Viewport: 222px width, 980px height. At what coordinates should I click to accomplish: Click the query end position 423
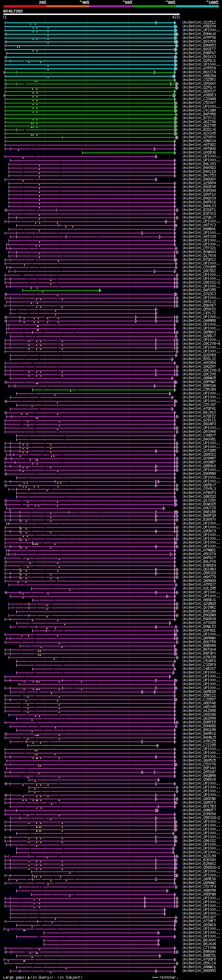pos(175,17)
